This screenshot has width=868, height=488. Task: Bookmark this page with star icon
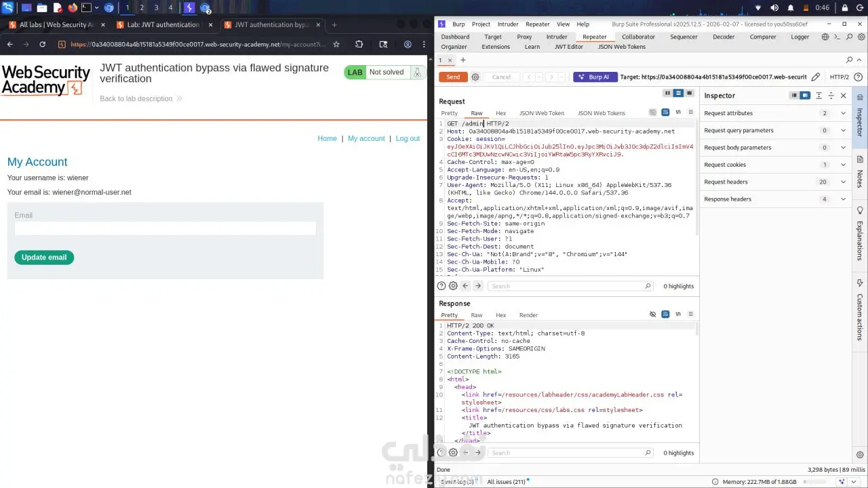[336, 45]
